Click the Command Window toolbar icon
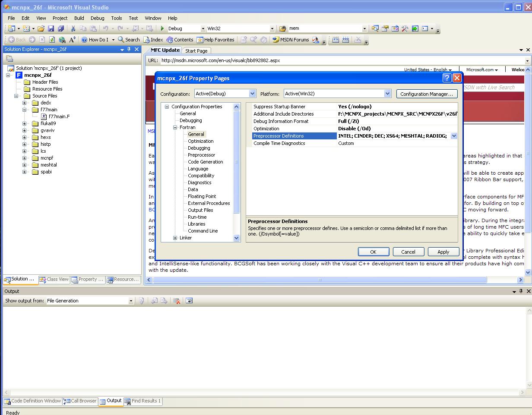This screenshot has width=532, height=415. pyautogui.click(x=425, y=28)
